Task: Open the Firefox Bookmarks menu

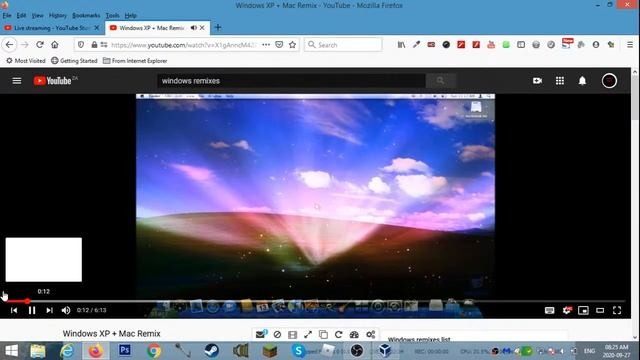Action: (86, 16)
